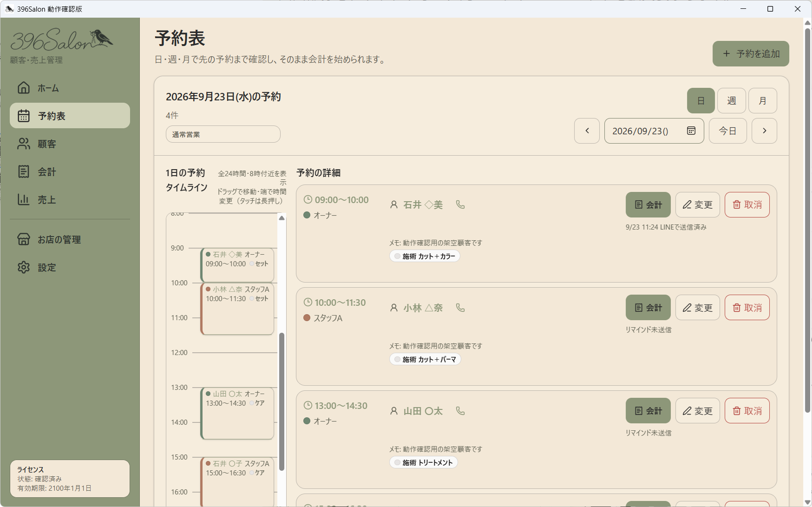812x507 pixels.
Task: Click customer name 小林 △奈 in details
Action: 423,308
